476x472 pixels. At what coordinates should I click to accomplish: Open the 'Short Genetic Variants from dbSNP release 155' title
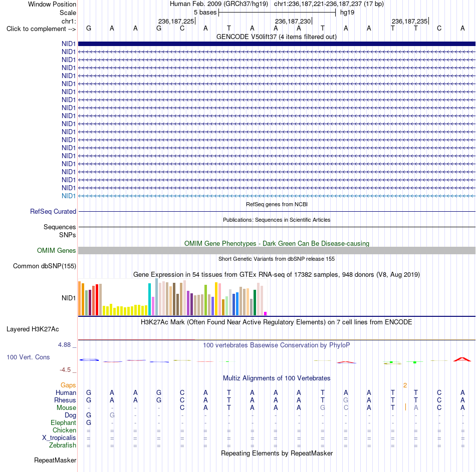277,259
